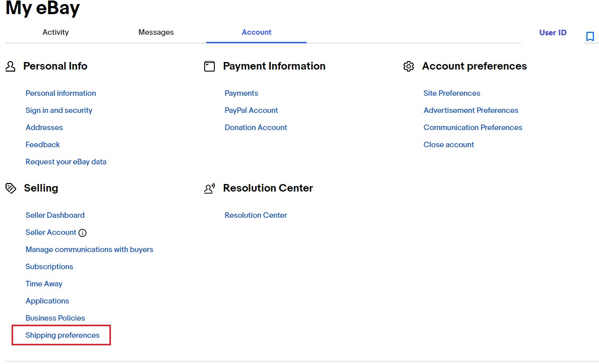Open Personal information link
The image size is (599, 364).
pyautogui.click(x=61, y=93)
